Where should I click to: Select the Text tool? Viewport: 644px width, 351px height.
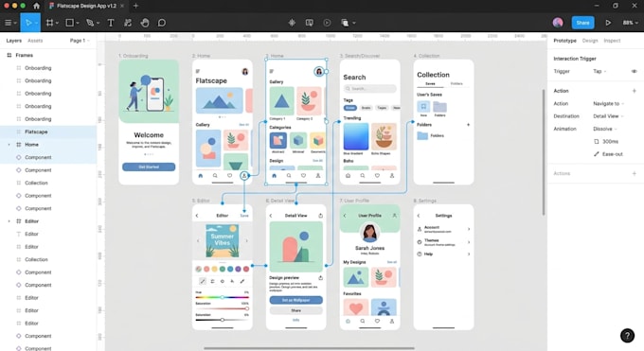point(111,23)
